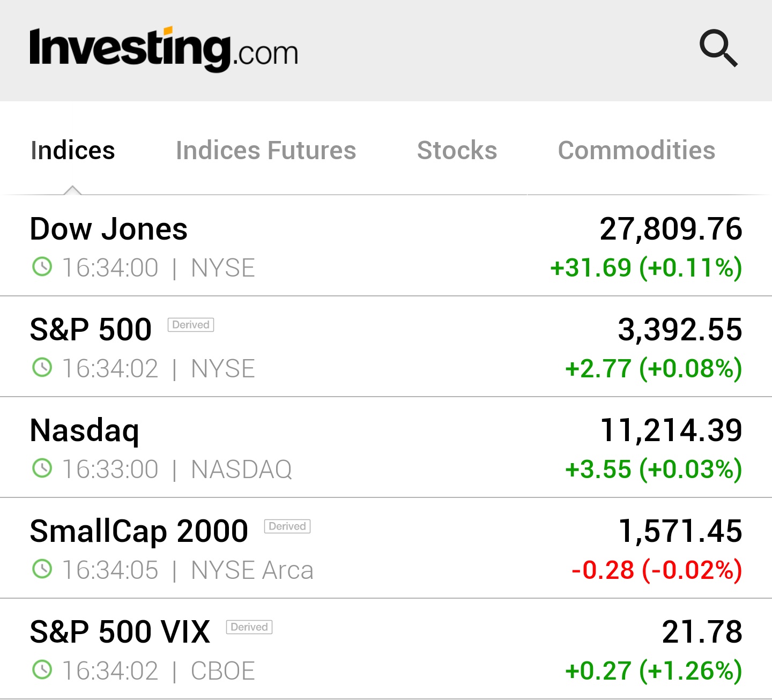
Task: Click the clock icon beside Dow Jones time
Action: click(x=42, y=266)
